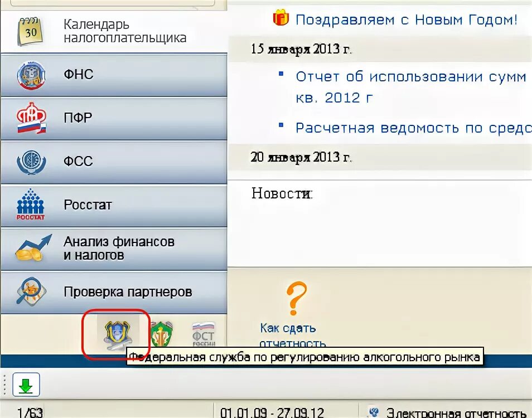The width and height of the screenshot is (532, 418).
Task: Click the partner check magnifier icon
Action: (x=31, y=291)
